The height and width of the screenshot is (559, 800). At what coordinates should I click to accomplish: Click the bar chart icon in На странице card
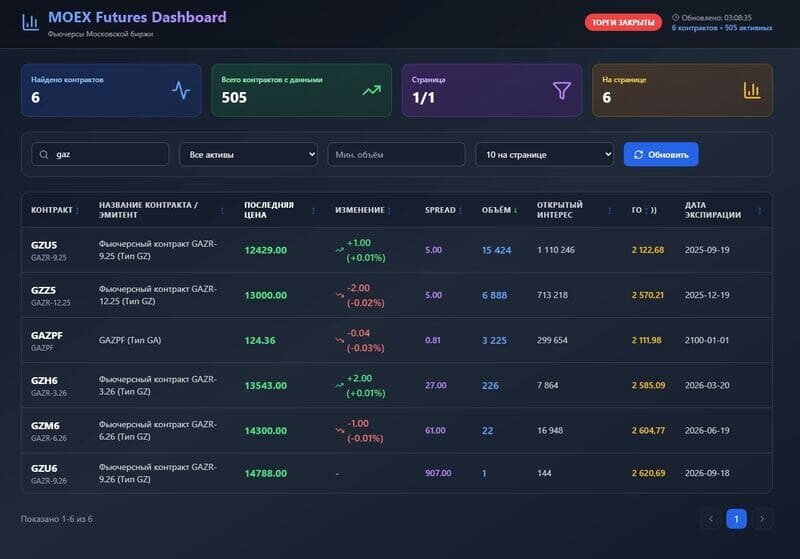pyautogui.click(x=752, y=90)
